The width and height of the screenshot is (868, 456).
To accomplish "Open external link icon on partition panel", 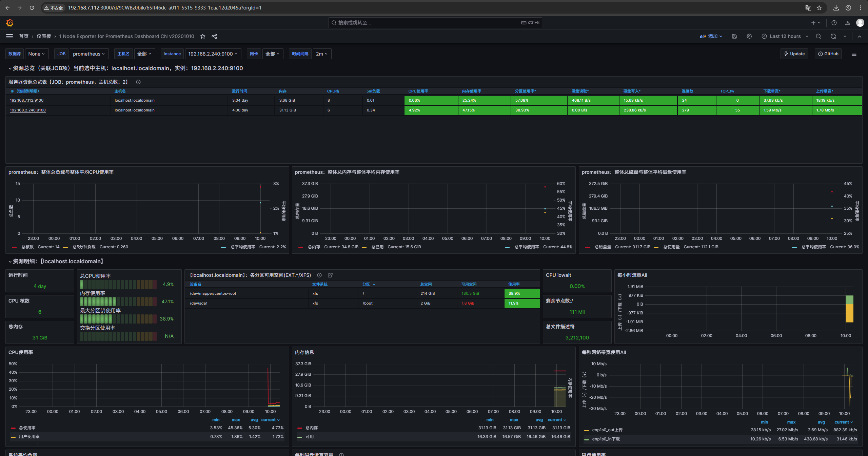I will click(x=330, y=275).
